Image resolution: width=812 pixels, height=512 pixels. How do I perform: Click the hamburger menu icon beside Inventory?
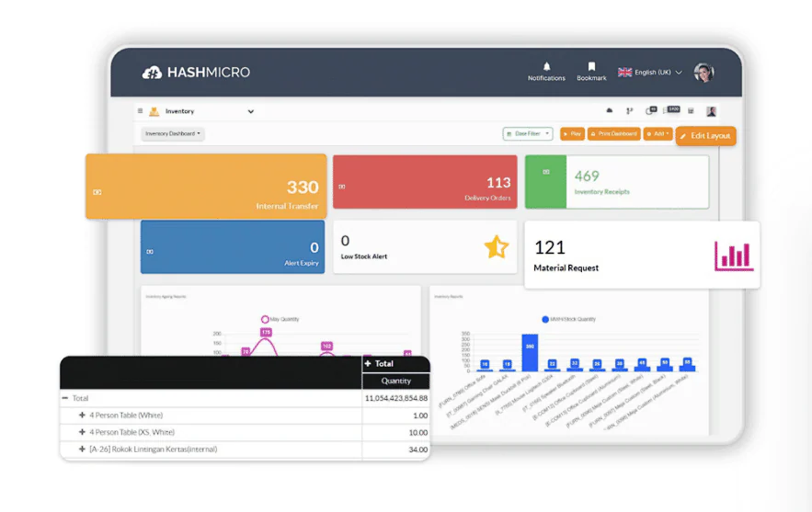(140, 111)
